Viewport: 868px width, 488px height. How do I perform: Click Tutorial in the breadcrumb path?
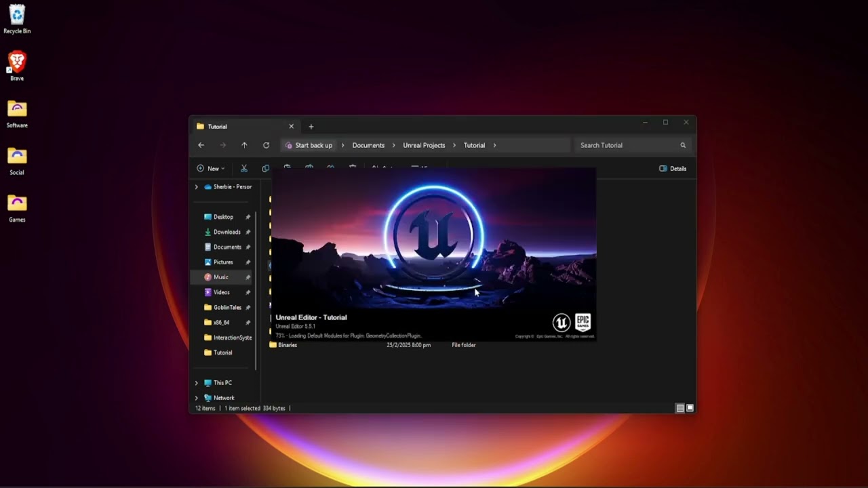click(x=474, y=145)
